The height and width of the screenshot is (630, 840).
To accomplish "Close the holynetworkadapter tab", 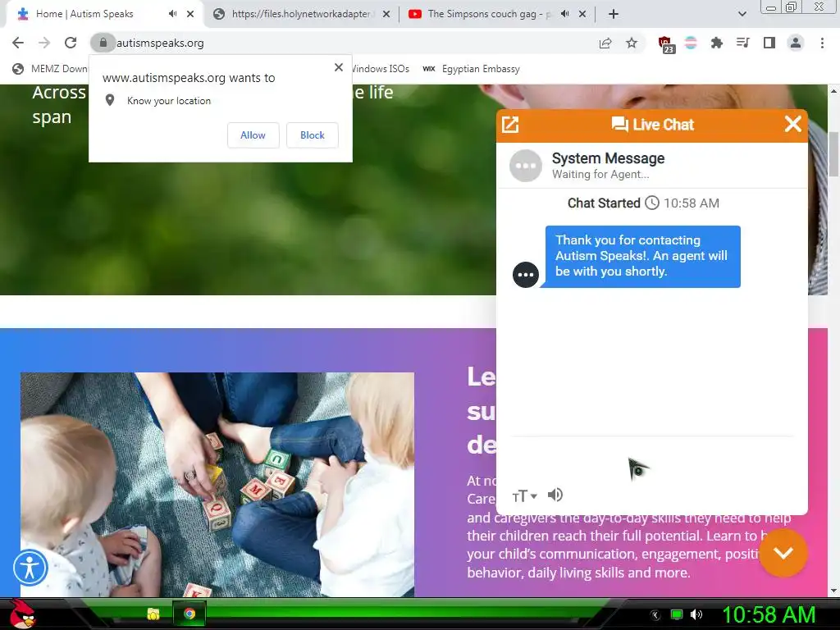I will [x=386, y=14].
